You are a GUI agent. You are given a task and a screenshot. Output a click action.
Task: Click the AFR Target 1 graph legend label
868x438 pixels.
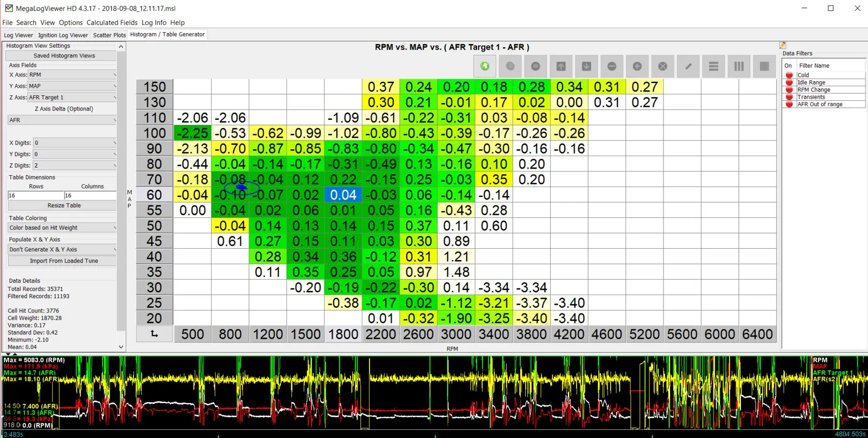point(833,373)
